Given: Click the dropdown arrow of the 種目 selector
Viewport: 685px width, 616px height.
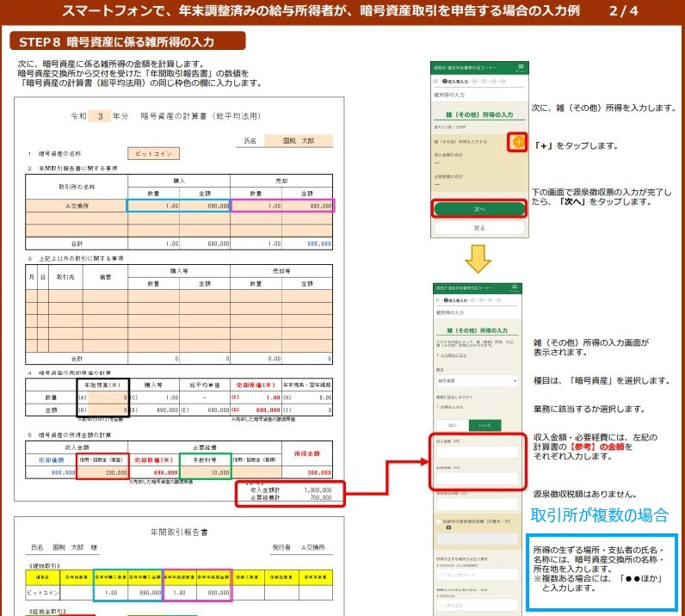Looking at the screenshot, I should [515, 381].
